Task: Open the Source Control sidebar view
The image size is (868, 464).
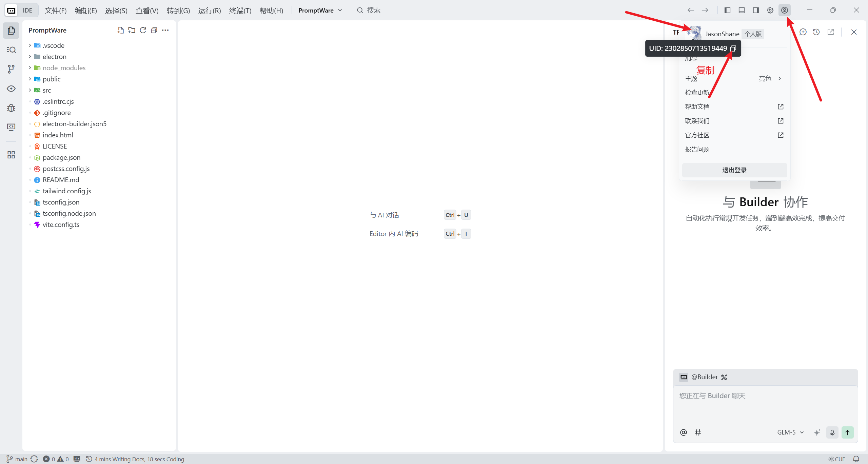Action: pos(11,69)
